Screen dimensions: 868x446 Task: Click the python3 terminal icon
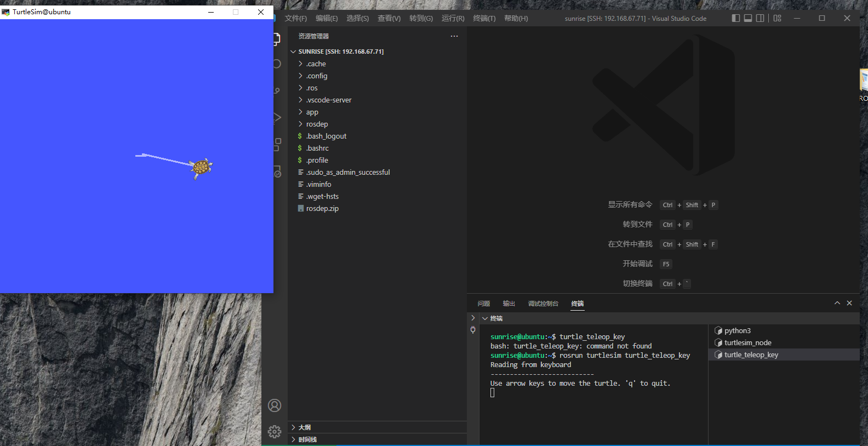(718, 330)
